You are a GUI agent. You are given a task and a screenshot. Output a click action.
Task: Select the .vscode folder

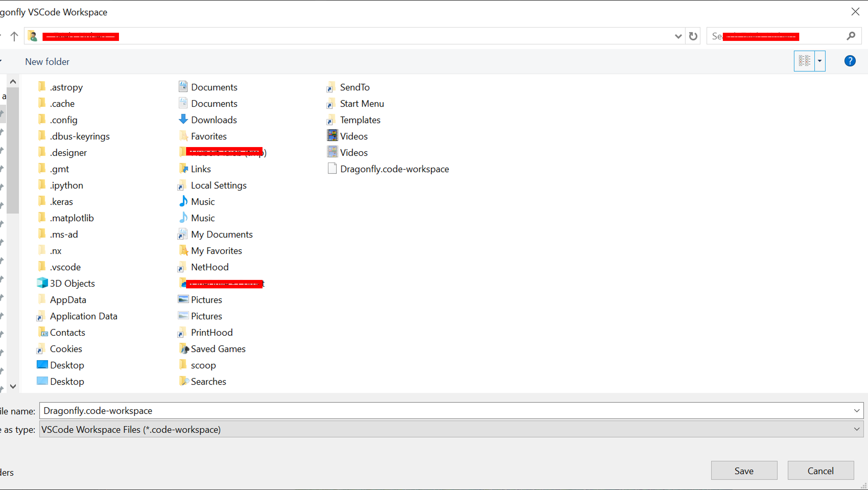pyautogui.click(x=65, y=267)
